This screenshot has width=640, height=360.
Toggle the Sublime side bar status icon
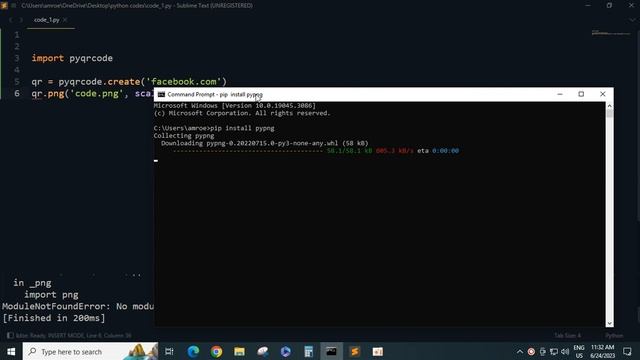[10, 336]
